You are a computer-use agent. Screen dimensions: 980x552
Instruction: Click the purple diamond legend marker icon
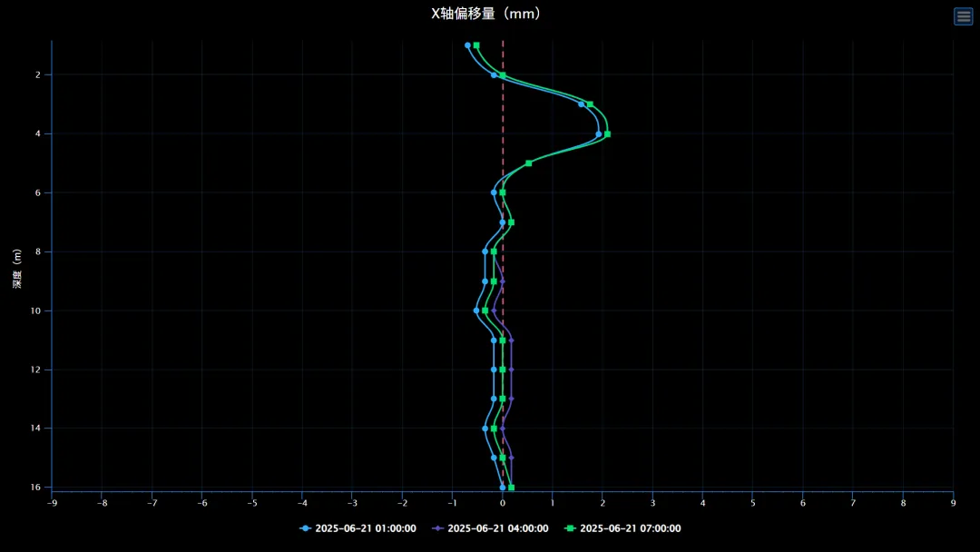click(x=439, y=528)
